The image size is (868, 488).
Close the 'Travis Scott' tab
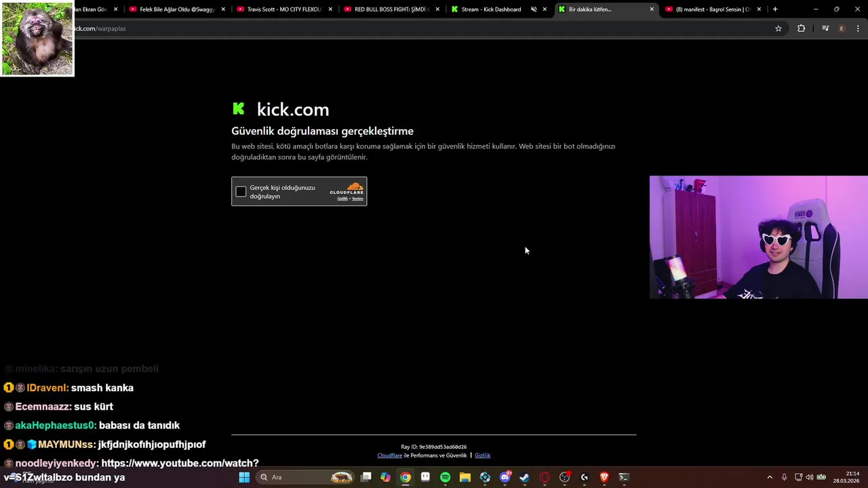pos(330,9)
